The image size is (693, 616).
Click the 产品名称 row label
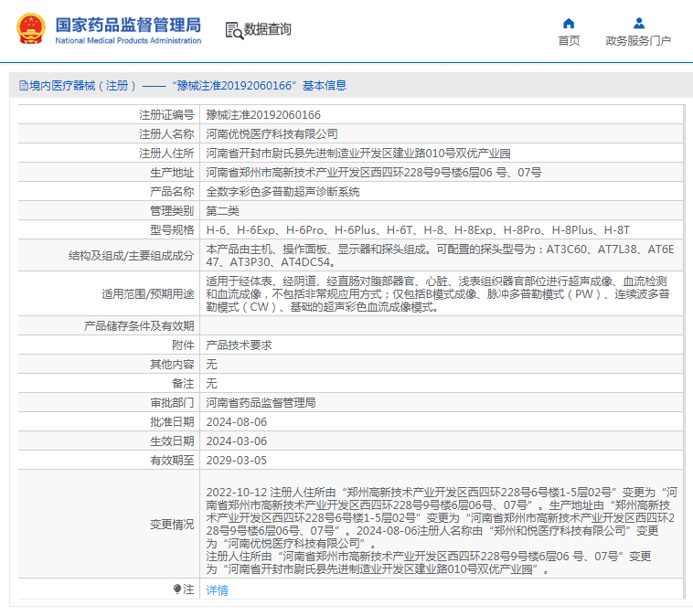tap(172, 192)
